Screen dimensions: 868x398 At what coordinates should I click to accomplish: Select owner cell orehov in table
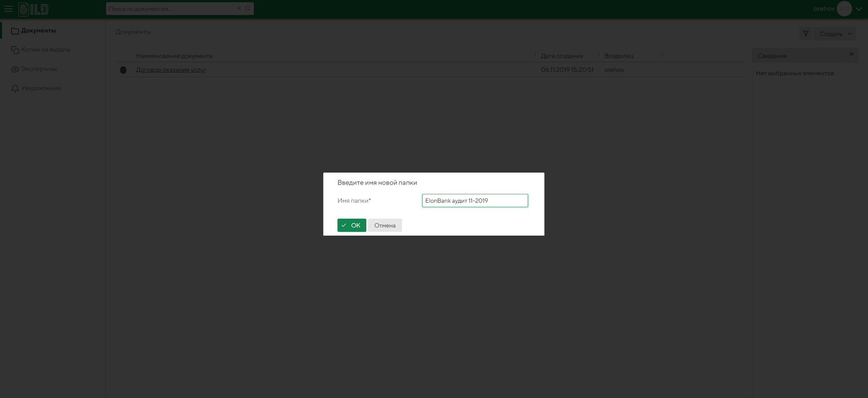(x=614, y=70)
